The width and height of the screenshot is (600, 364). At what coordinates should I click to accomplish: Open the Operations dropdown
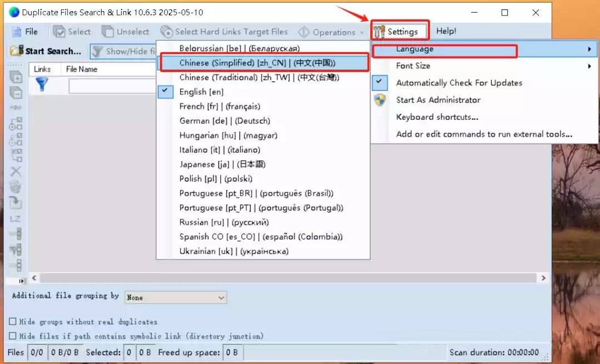click(331, 32)
